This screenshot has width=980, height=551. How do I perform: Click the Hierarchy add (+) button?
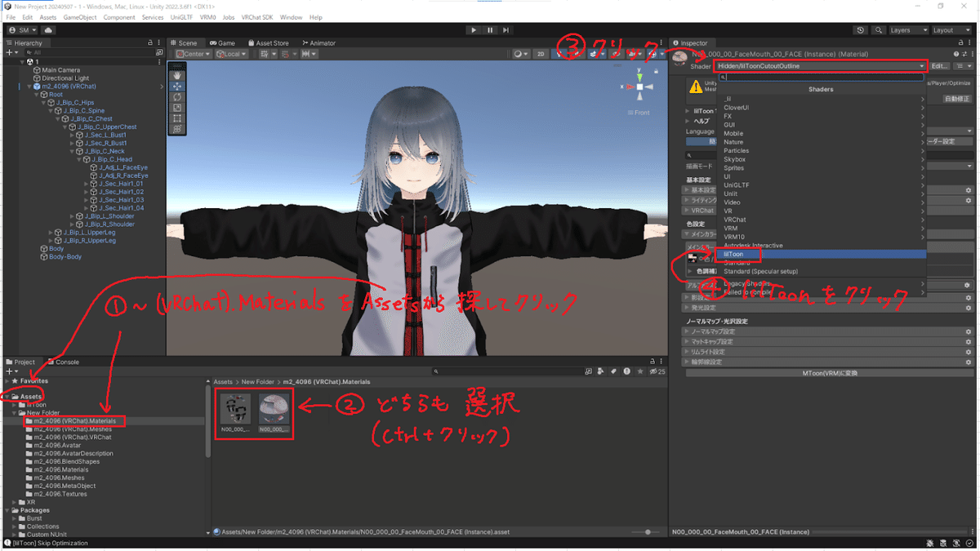click(10, 52)
